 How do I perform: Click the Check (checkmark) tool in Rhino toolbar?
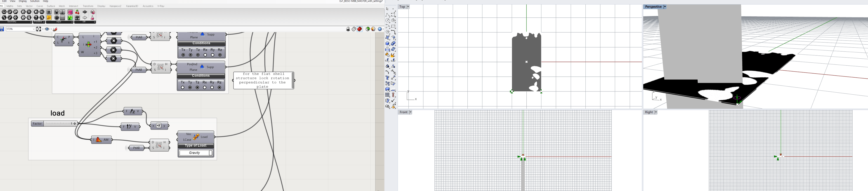pos(393,100)
